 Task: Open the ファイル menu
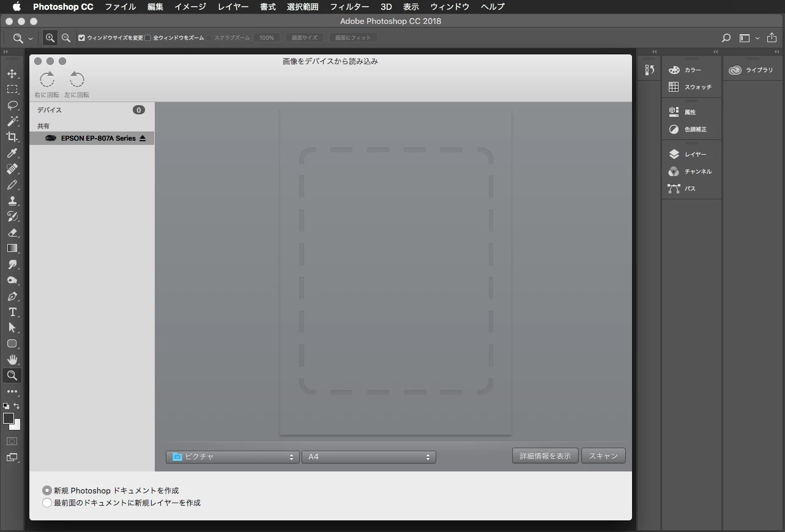[121, 7]
